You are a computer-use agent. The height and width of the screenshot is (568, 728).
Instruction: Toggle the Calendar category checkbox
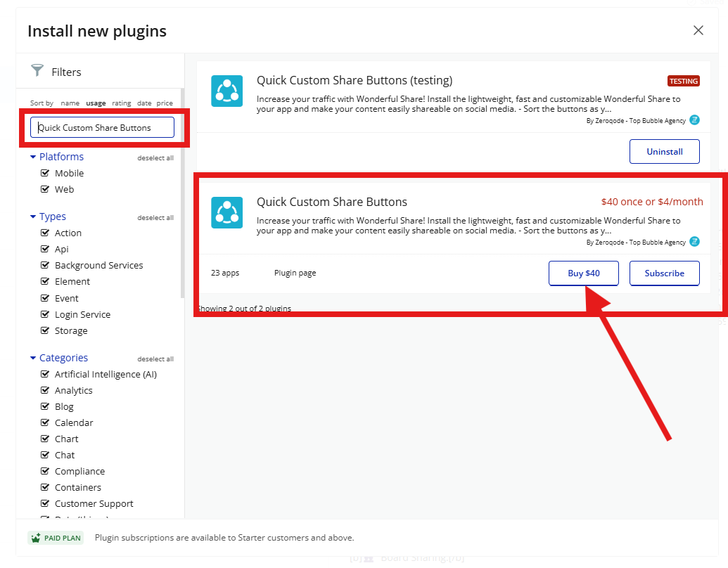pos(45,422)
